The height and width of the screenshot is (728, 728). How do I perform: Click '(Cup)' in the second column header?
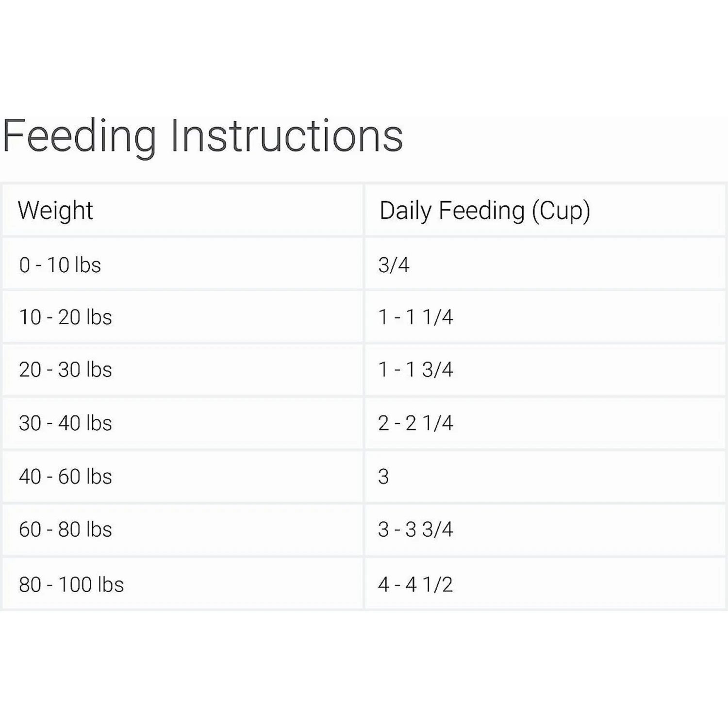click(x=561, y=211)
